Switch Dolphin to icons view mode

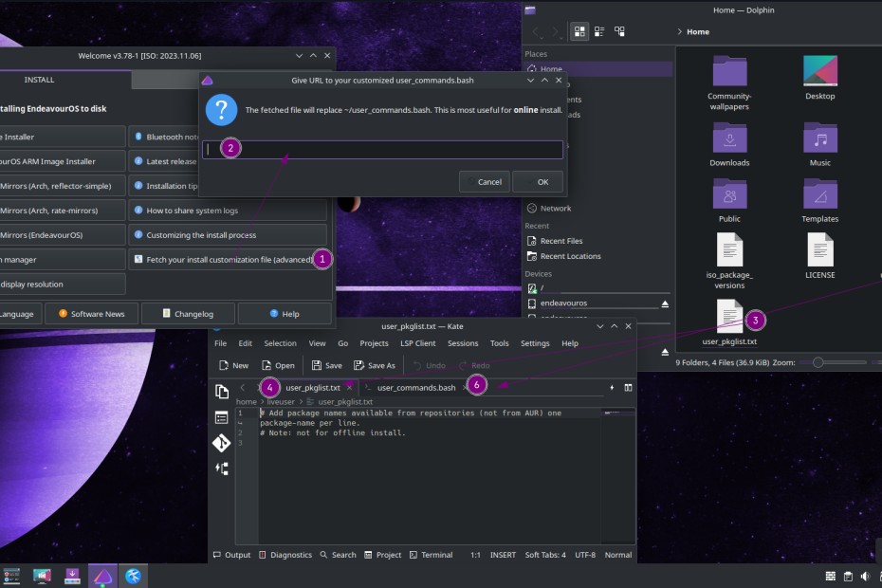click(x=579, y=31)
